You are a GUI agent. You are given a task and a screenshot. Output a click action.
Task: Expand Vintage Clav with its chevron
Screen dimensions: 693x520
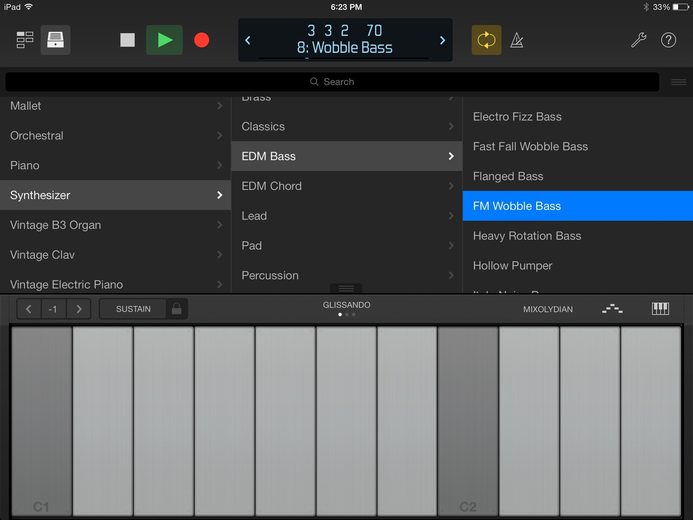(x=220, y=254)
